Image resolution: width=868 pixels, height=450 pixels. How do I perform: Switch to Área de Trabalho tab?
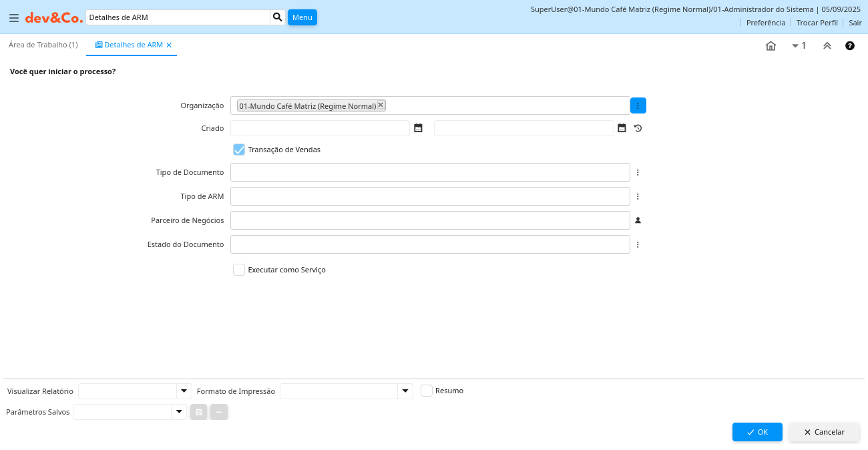pos(43,45)
